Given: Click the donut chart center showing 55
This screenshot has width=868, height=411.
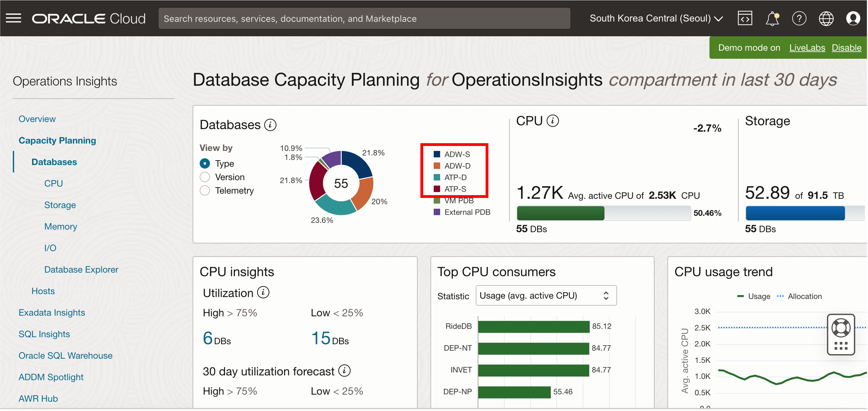Looking at the screenshot, I should pyautogui.click(x=341, y=184).
